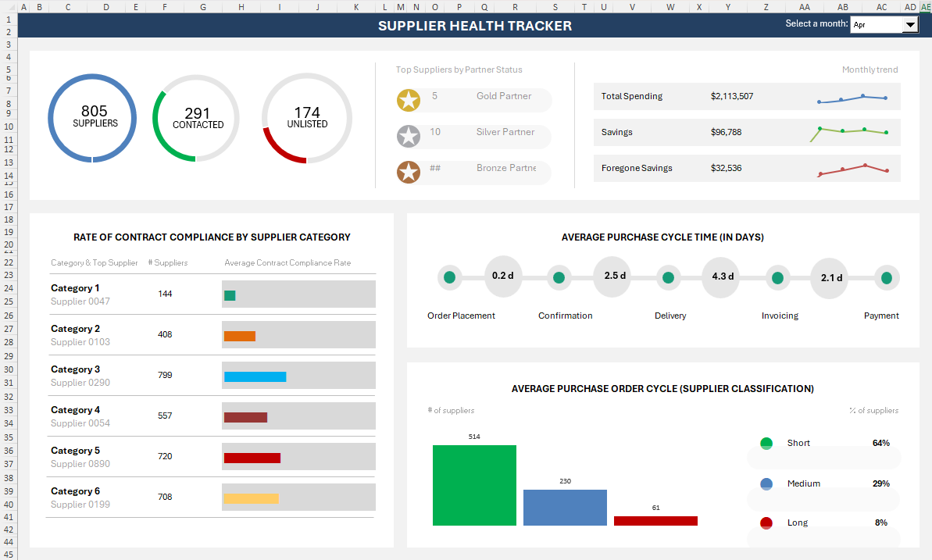Viewport: 932px width, 560px height.
Task: Click the Category 6 yellow compliance bar
Action: coord(251,498)
